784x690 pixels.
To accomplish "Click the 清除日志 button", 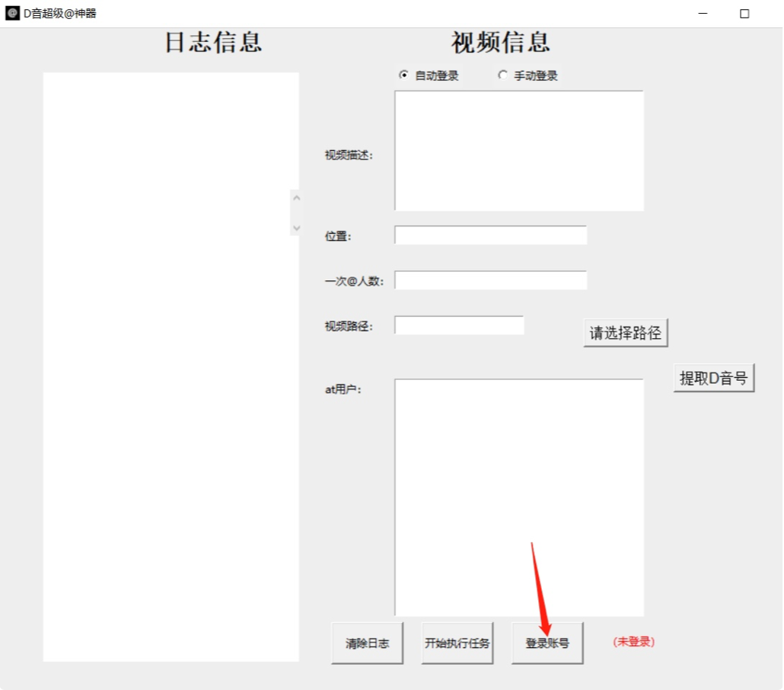I will tap(367, 643).
